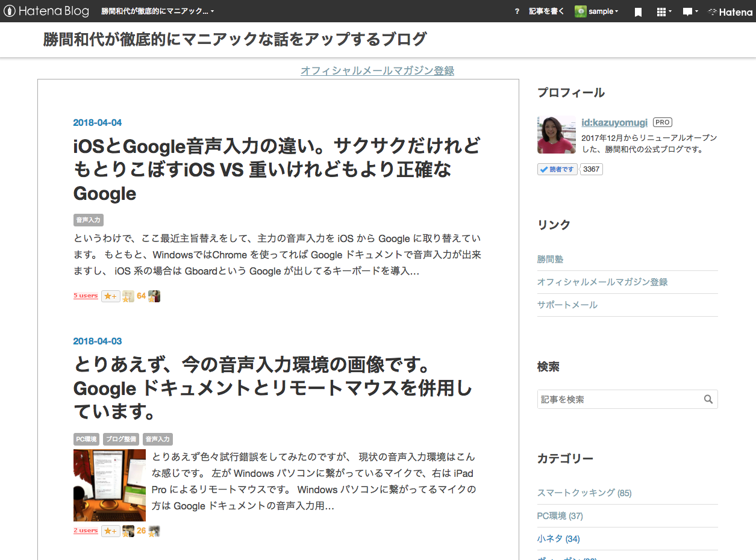
Task: Open the services grid menu icon
Action: 664,11
